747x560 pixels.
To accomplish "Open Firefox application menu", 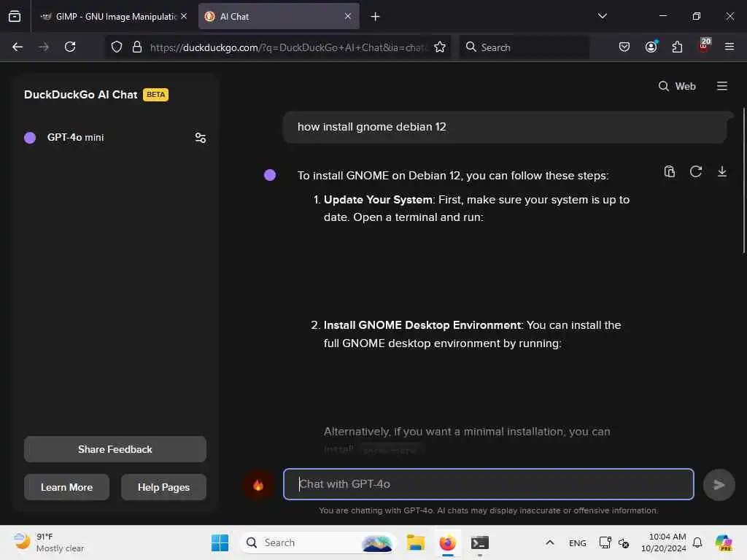I will [x=729, y=47].
